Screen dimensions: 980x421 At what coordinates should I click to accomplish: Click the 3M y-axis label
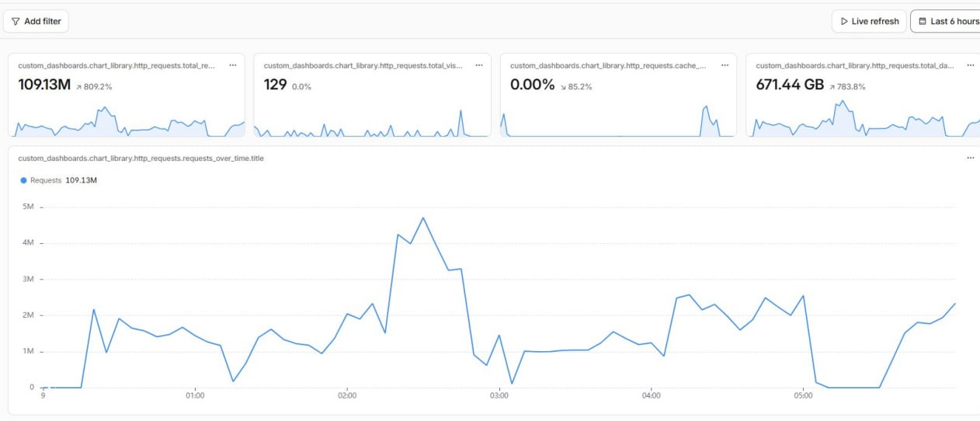pyautogui.click(x=28, y=279)
